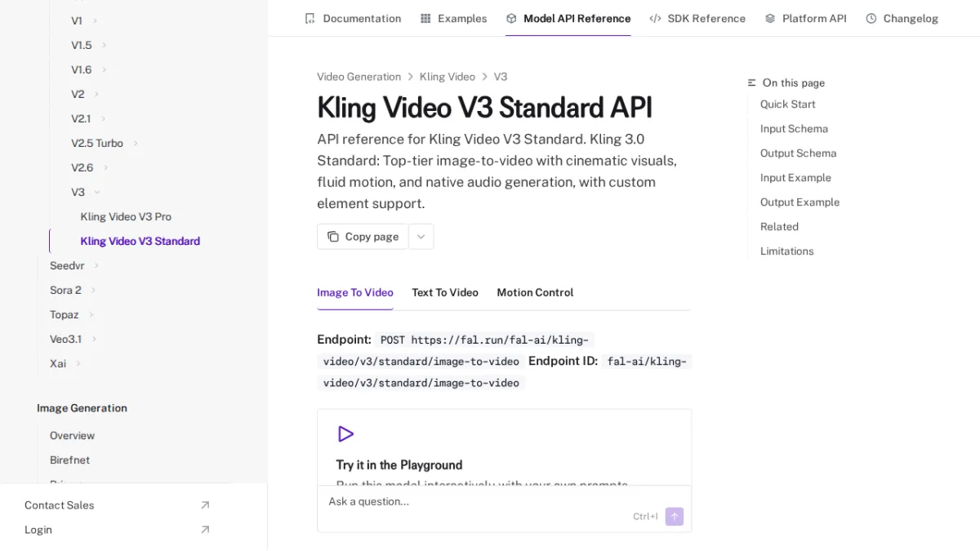The height and width of the screenshot is (551, 980).
Task: Click the POST endpoint URL code
Action: tap(456, 350)
